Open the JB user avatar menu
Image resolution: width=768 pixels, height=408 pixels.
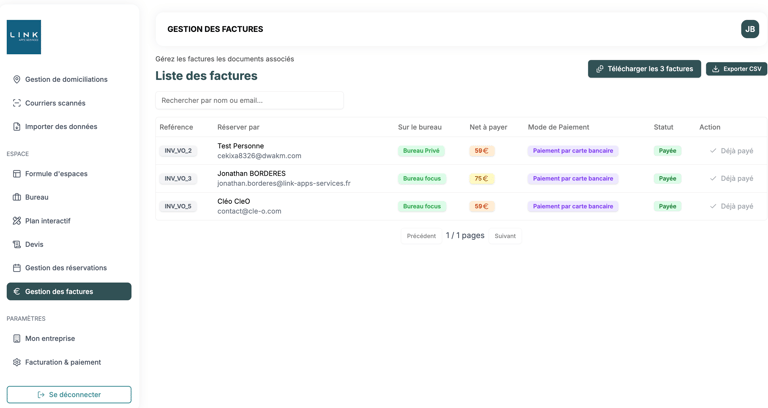750,29
